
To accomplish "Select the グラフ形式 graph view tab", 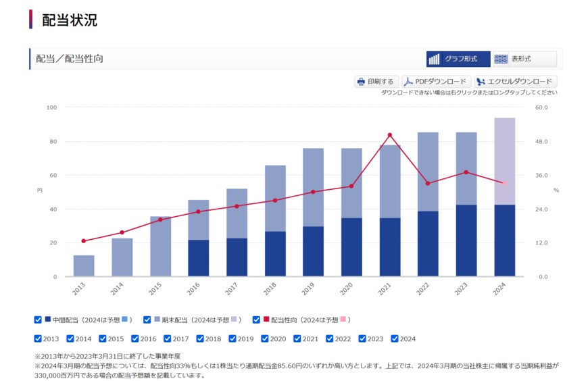I will coord(458,59).
